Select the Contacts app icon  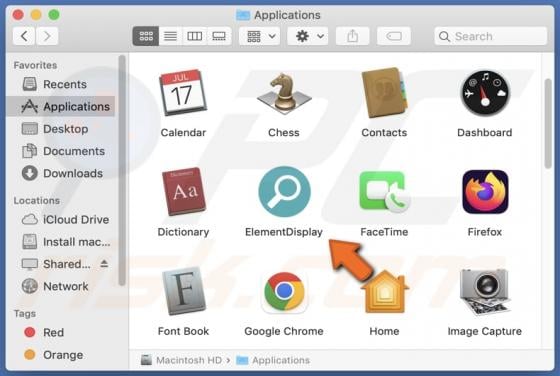[x=384, y=92]
